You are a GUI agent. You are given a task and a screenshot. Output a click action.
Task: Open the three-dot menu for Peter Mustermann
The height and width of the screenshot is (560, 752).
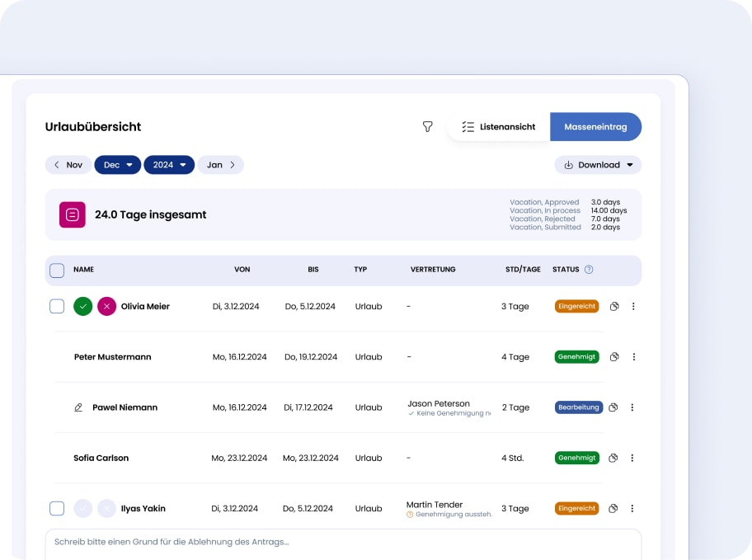(x=633, y=357)
